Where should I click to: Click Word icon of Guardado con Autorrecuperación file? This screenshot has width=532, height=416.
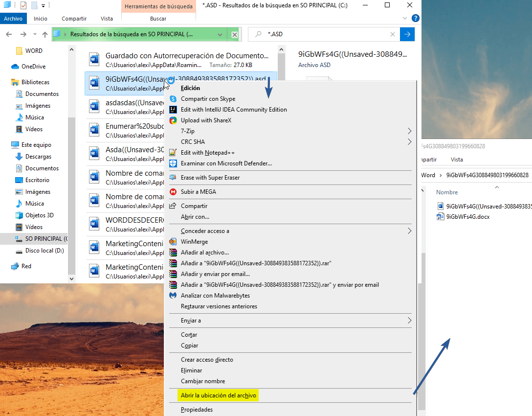click(x=94, y=59)
